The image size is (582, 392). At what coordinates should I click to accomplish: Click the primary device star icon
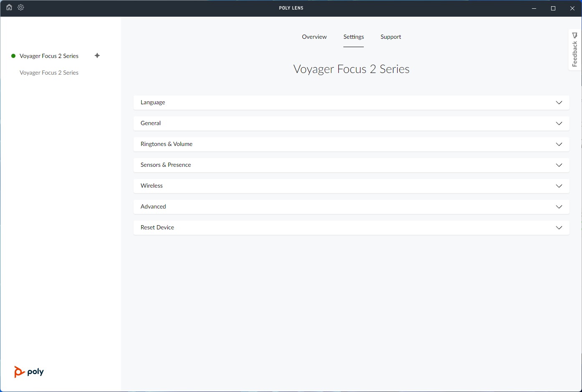coord(97,55)
